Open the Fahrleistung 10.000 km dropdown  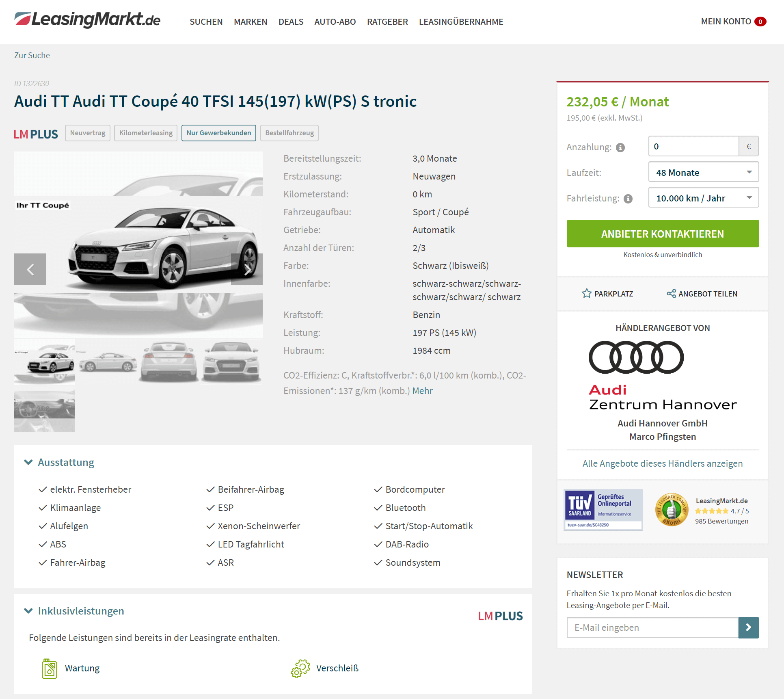click(x=704, y=198)
